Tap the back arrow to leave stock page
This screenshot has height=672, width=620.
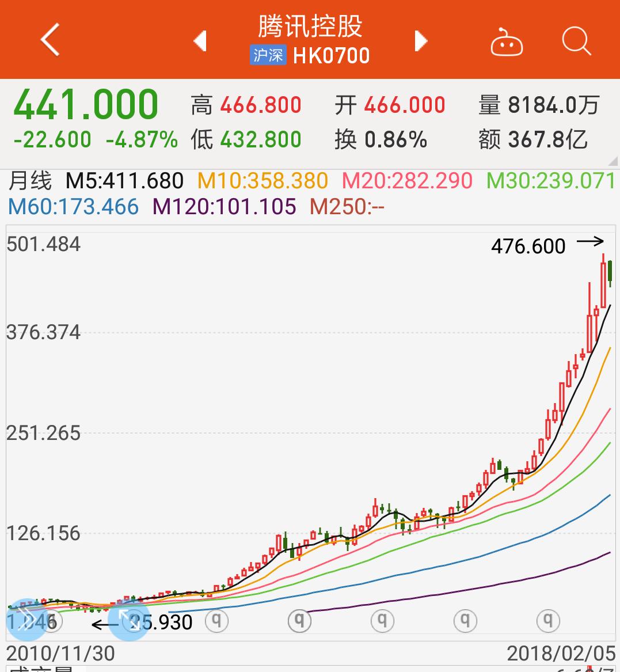(50, 40)
